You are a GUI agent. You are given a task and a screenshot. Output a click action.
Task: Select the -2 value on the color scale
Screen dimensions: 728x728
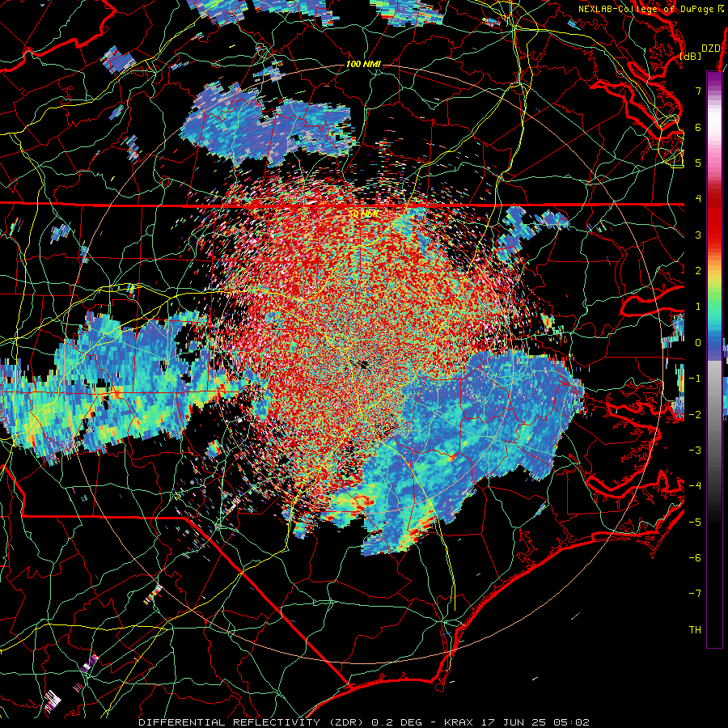point(695,414)
